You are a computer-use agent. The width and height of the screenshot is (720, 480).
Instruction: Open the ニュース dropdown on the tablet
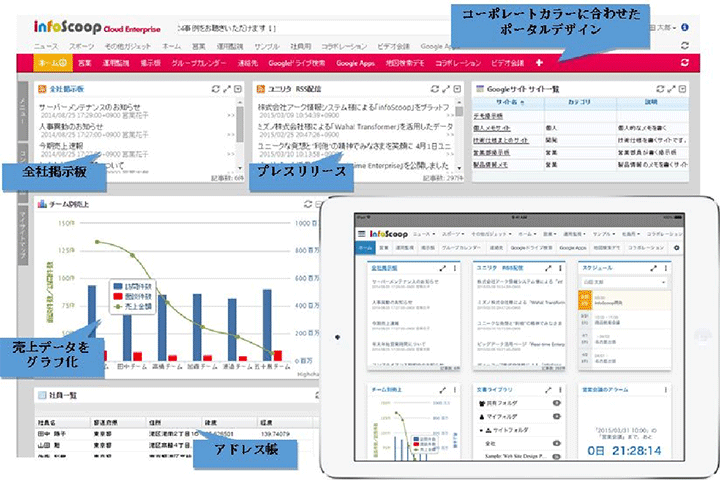tap(424, 234)
